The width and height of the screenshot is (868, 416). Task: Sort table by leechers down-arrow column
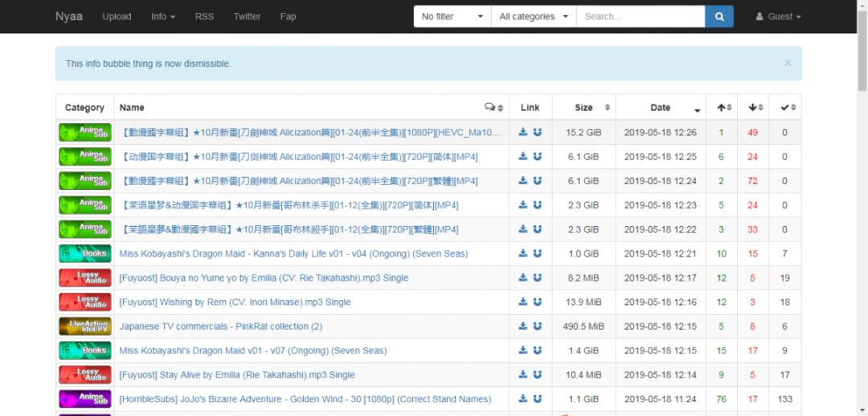pyautogui.click(x=753, y=107)
